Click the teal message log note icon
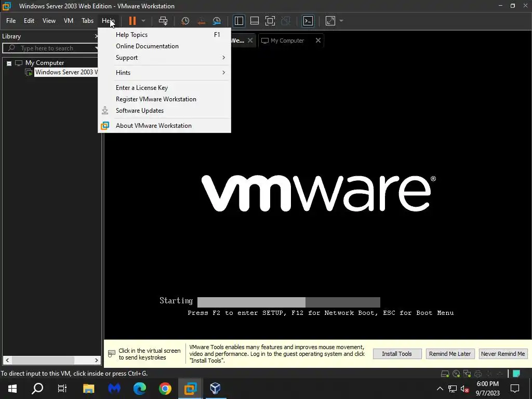Image resolution: width=532 pixels, height=399 pixels. (516, 374)
